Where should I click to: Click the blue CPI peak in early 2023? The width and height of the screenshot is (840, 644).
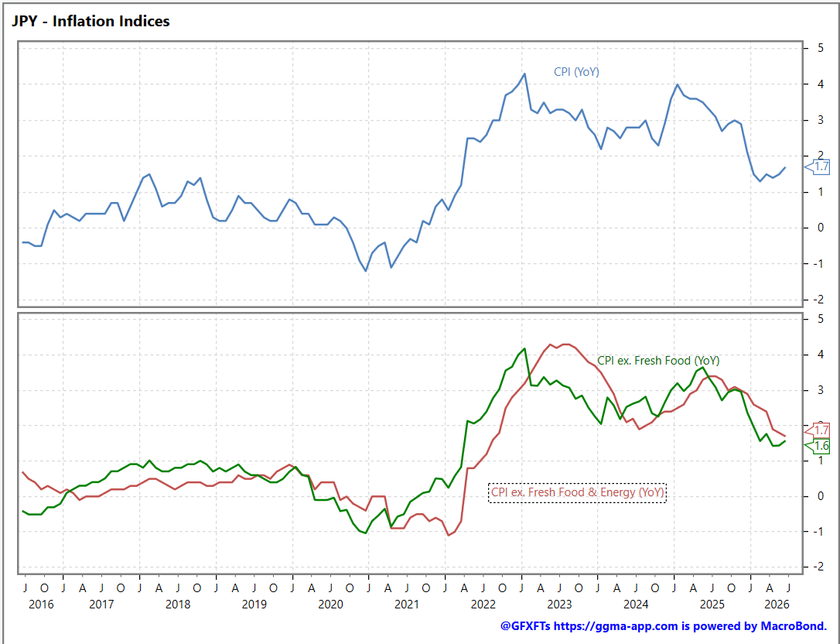click(524, 74)
